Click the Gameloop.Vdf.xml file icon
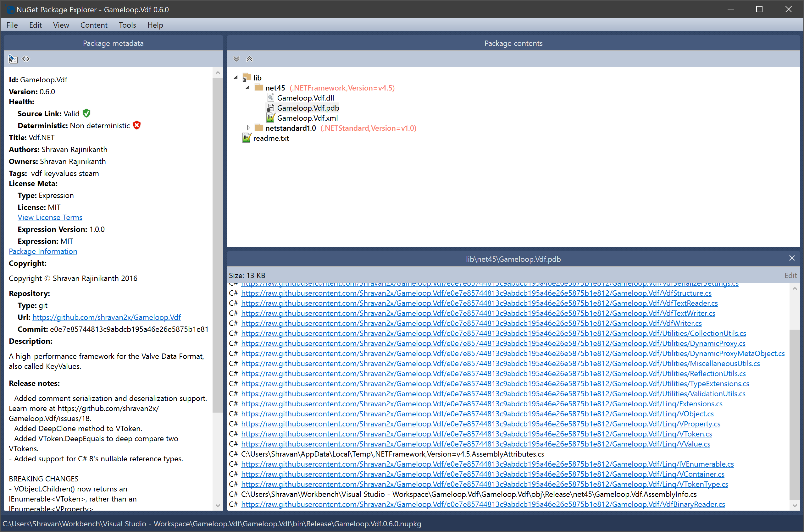The height and width of the screenshot is (532, 804). tap(270, 118)
